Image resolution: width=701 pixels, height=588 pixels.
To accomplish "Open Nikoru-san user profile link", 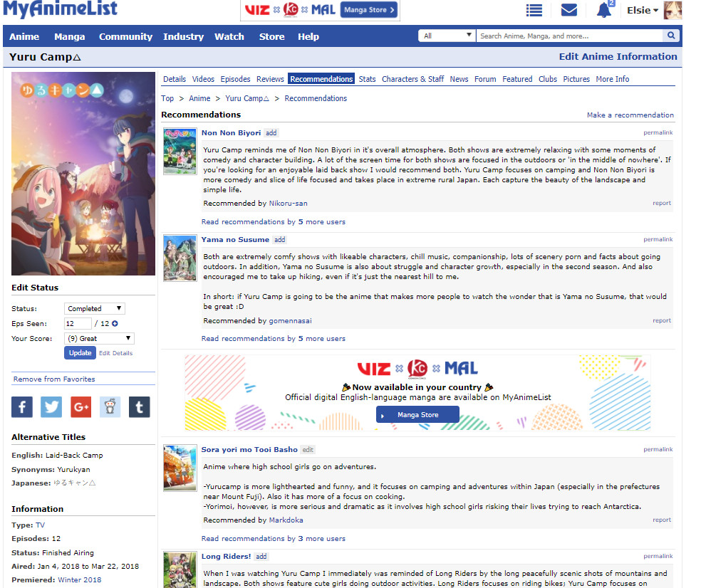I will pyautogui.click(x=288, y=204).
